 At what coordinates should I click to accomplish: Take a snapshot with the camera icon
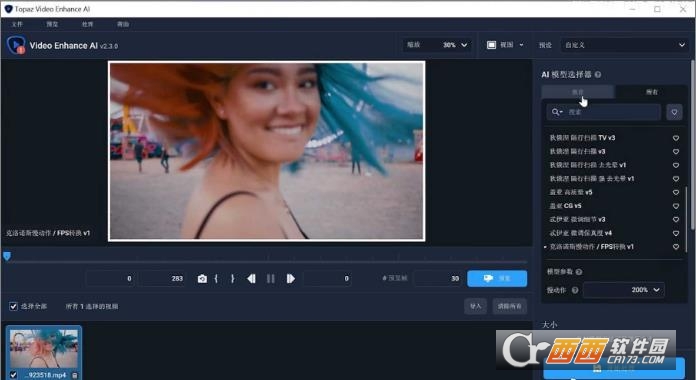click(202, 279)
